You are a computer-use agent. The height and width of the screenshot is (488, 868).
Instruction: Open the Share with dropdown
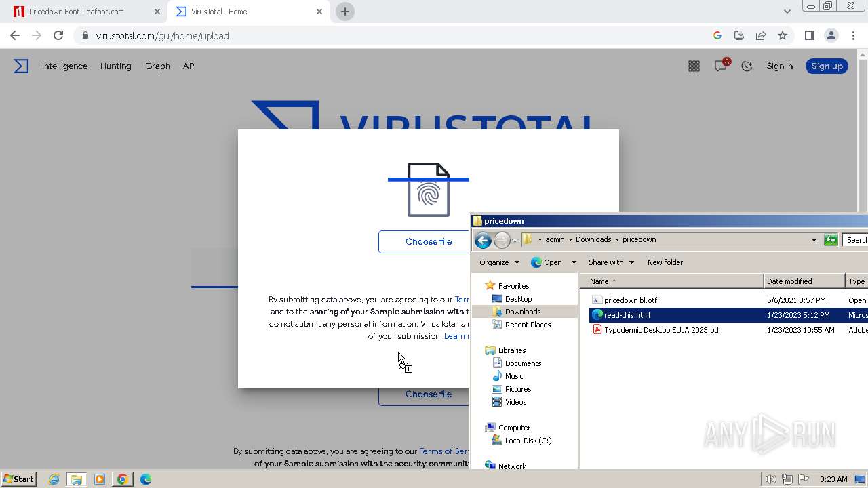pyautogui.click(x=611, y=262)
